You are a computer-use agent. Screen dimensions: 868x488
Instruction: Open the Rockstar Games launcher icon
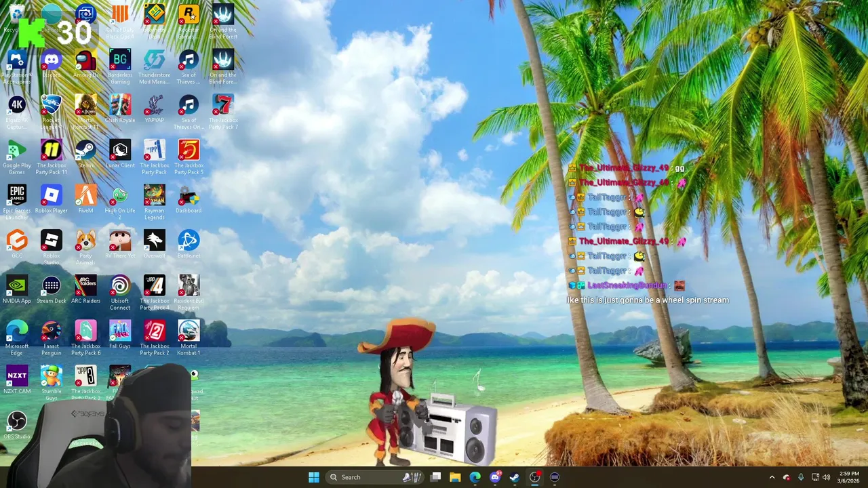(x=189, y=22)
